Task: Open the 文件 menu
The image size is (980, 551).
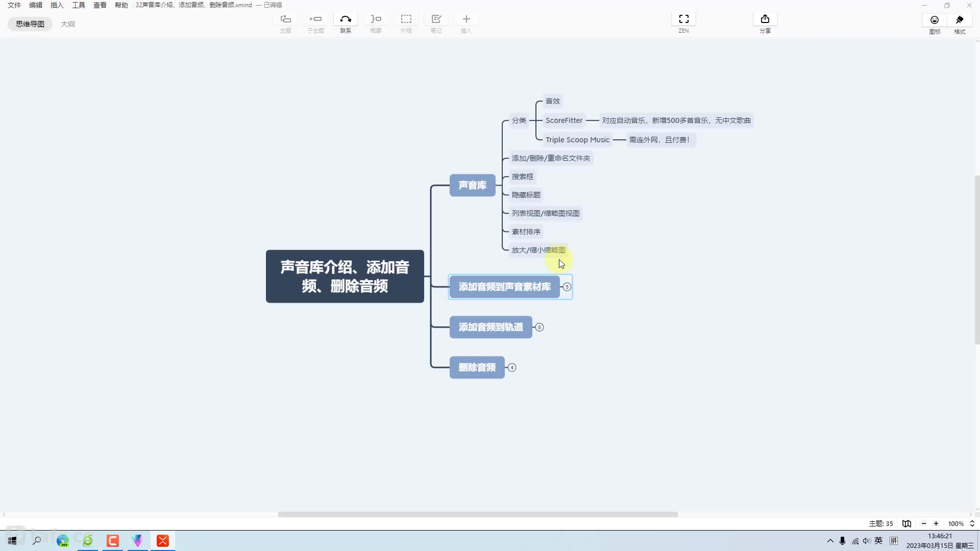Action: (14, 5)
